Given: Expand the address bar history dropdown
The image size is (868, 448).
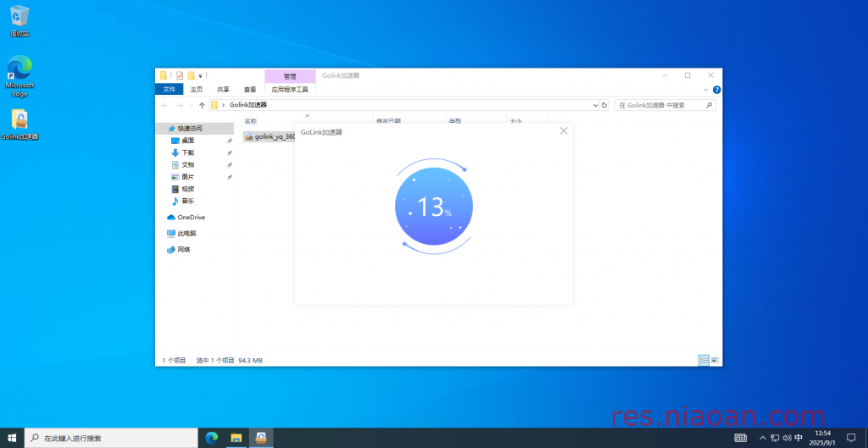Looking at the screenshot, I should 596,105.
